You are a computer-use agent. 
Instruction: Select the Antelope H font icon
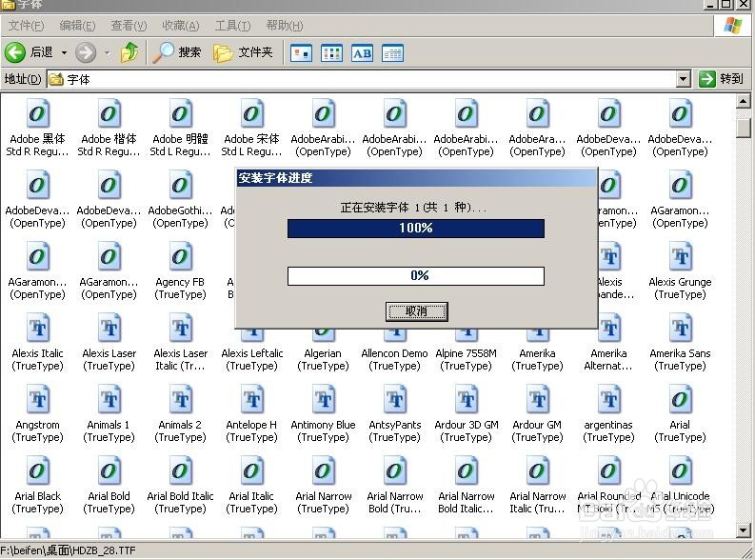pos(252,399)
